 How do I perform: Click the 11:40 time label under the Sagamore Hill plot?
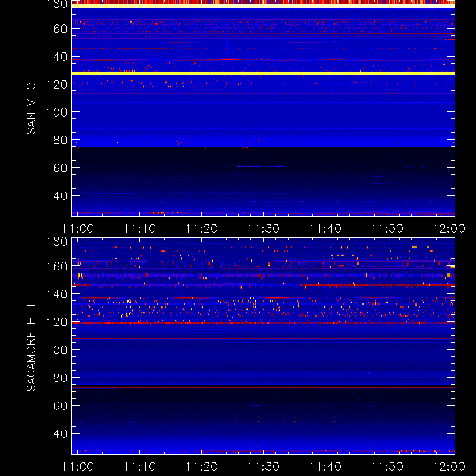325,466
